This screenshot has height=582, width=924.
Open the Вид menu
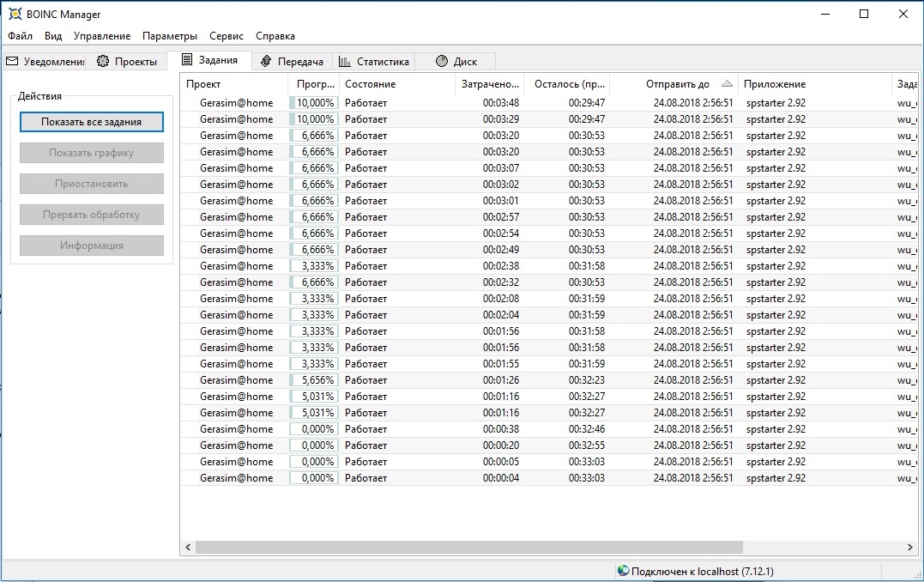(53, 36)
